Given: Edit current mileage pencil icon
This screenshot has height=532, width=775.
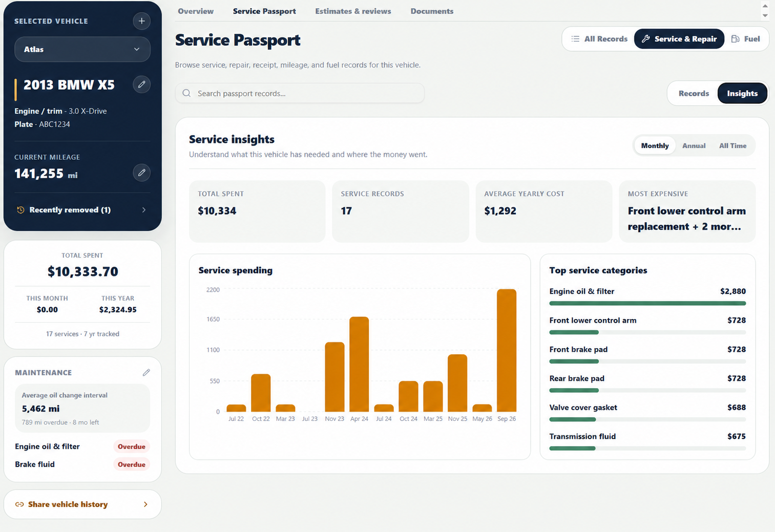Looking at the screenshot, I should [142, 173].
